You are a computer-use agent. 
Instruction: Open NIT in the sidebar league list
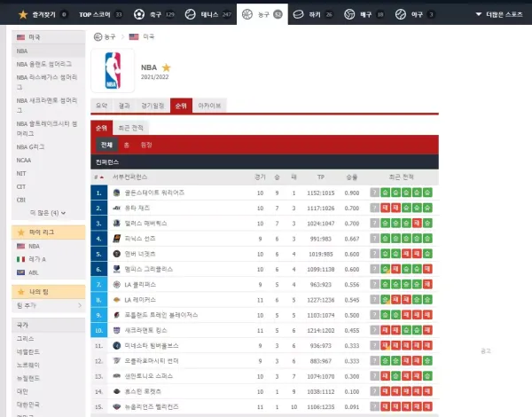[x=21, y=173]
